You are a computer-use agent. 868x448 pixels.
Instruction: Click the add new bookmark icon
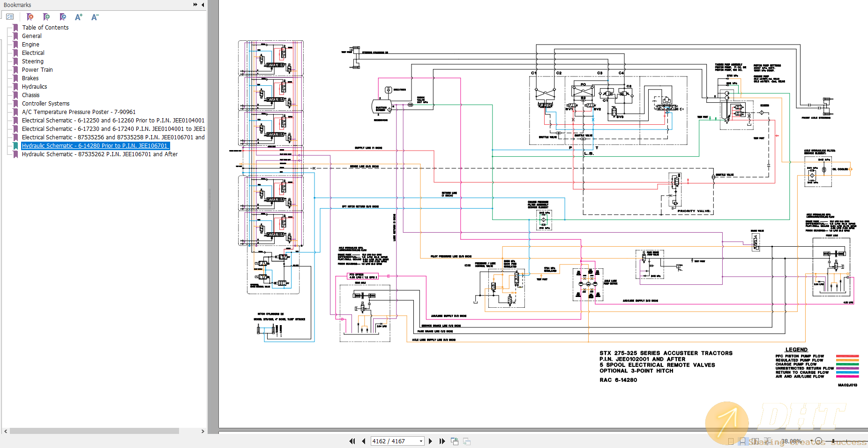coord(46,16)
